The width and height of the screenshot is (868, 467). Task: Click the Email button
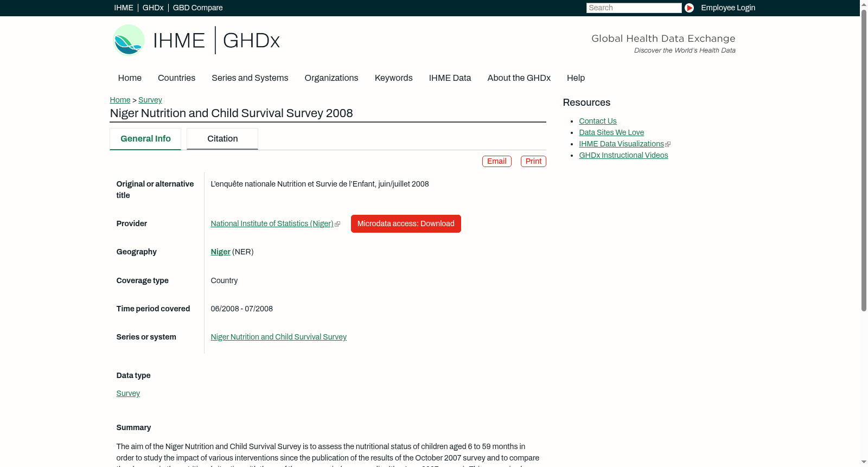(497, 161)
